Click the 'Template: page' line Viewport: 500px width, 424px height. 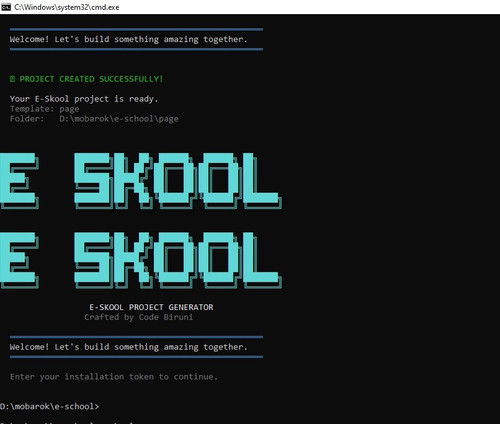click(45, 109)
